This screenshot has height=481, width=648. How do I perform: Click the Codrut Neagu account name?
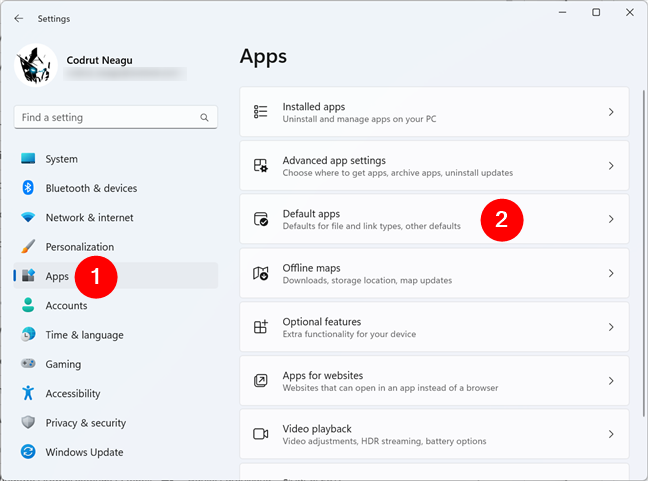pos(100,60)
